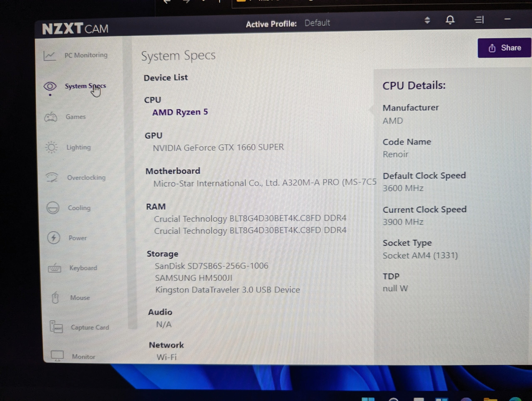The height and width of the screenshot is (401, 532).
Task: Navigate to Overclocking label
Action: click(86, 178)
